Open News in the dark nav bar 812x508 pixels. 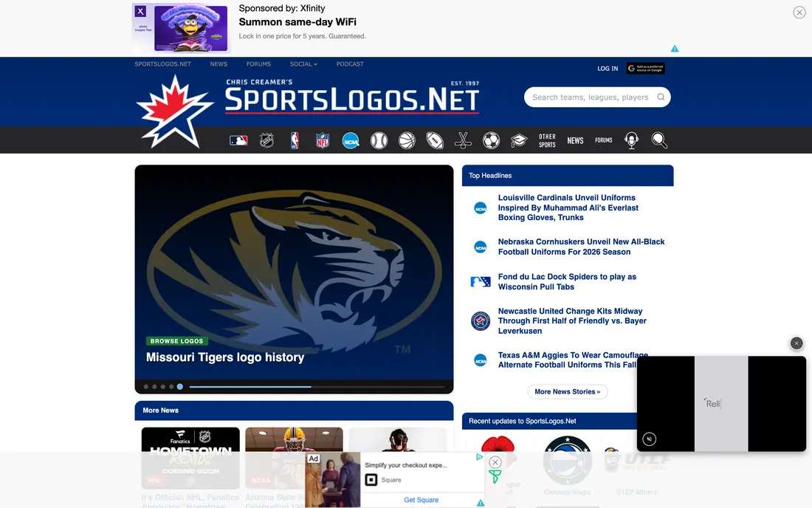pos(575,140)
